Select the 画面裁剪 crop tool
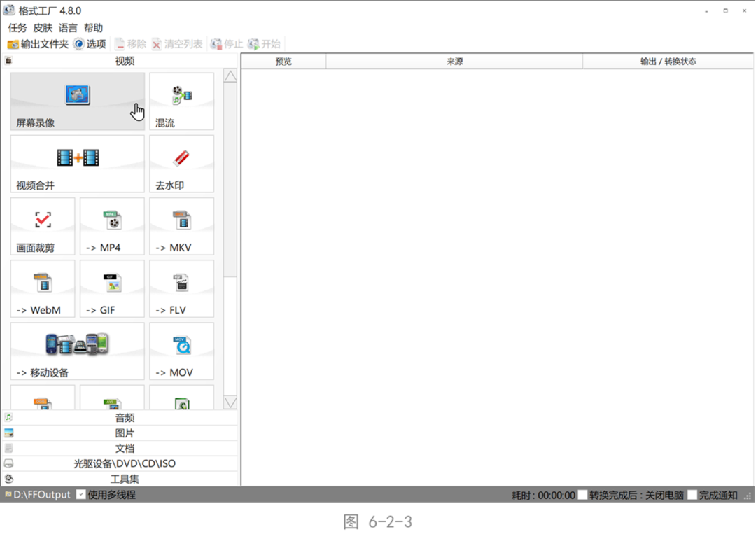The height and width of the screenshot is (548, 756). 42,226
